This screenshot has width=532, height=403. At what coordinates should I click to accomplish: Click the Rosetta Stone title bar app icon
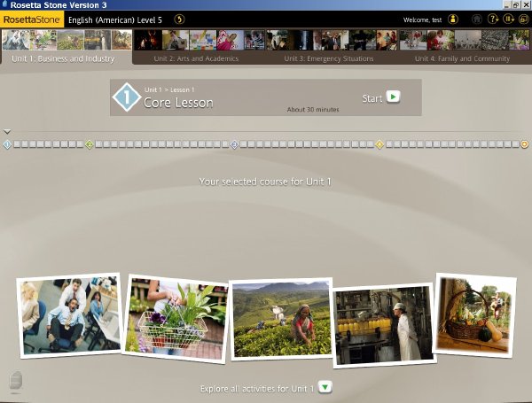[4, 4]
